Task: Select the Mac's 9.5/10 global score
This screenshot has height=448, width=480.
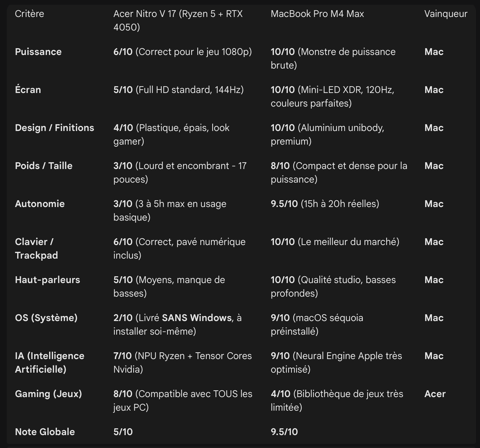Action: (284, 432)
